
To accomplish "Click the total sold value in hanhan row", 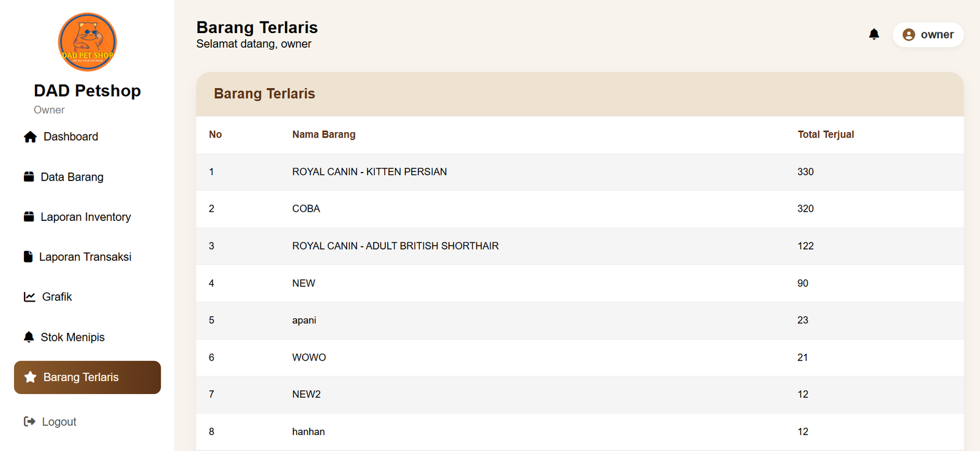I will 803,431.
